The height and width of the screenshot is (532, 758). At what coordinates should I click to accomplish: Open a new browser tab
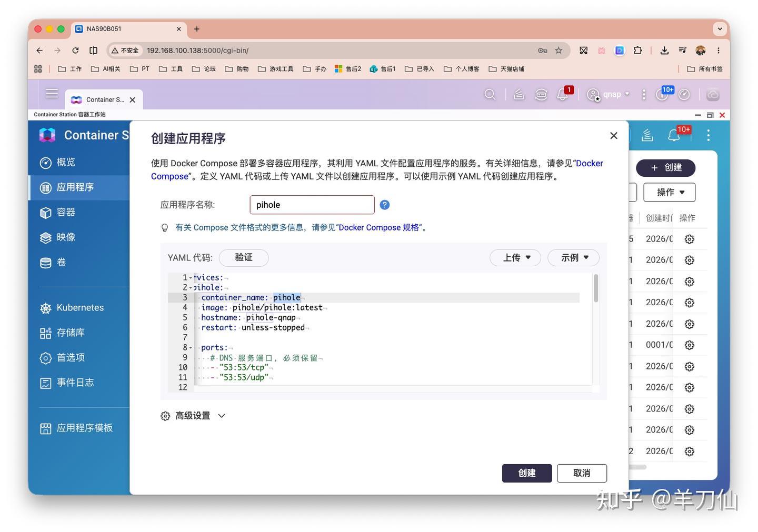tap(197, 29)
